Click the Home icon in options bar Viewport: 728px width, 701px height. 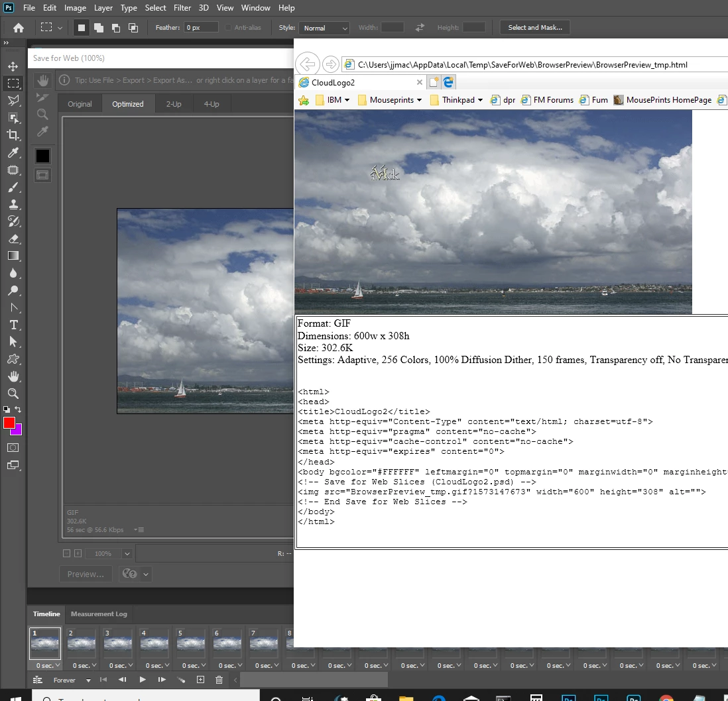click(x=19, y=28)
